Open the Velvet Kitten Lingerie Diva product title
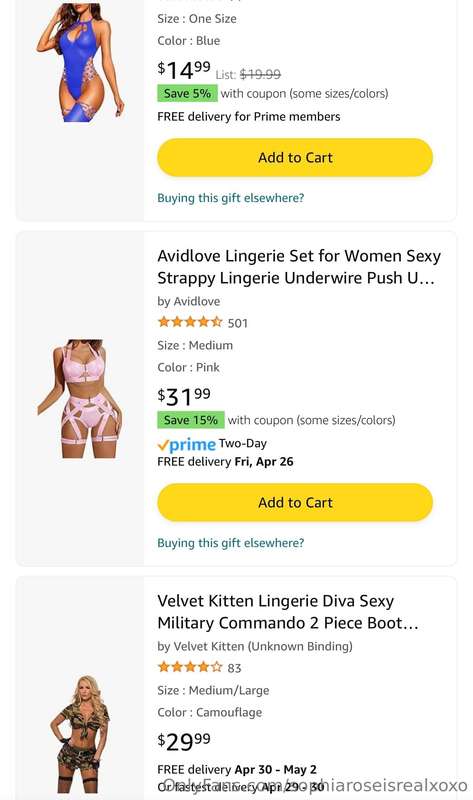Viewport: 473px width, 800px height. point(288,612)
